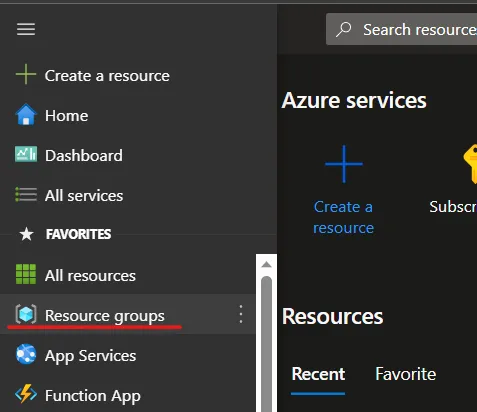Click the Function App lightning icon
Viewport: 477px width, 412px height.
26,394
